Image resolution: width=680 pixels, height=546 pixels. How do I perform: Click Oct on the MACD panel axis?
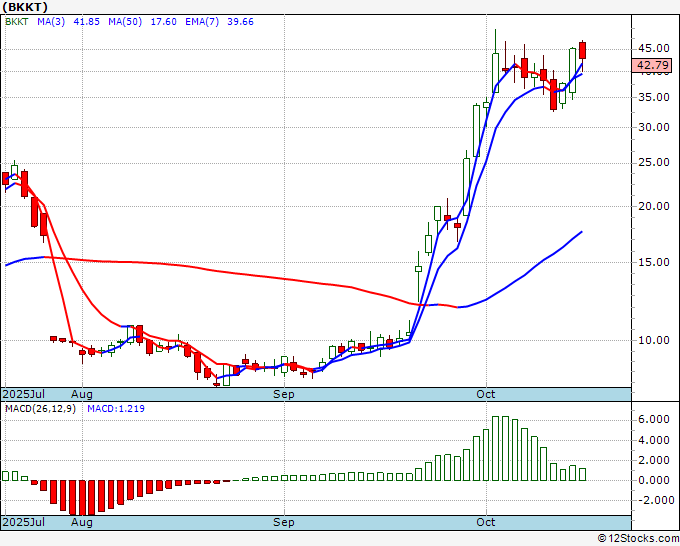486,522
